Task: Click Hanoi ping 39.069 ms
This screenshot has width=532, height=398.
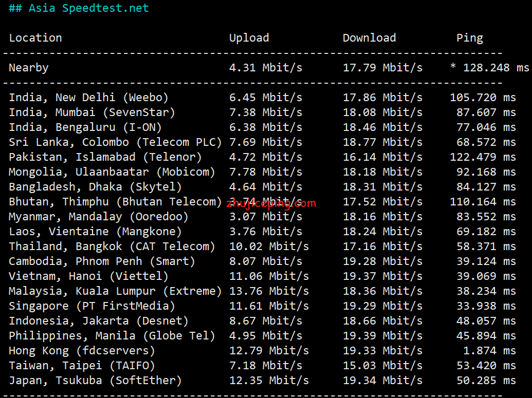Action: pyautogui.click(x=486, y=276)
